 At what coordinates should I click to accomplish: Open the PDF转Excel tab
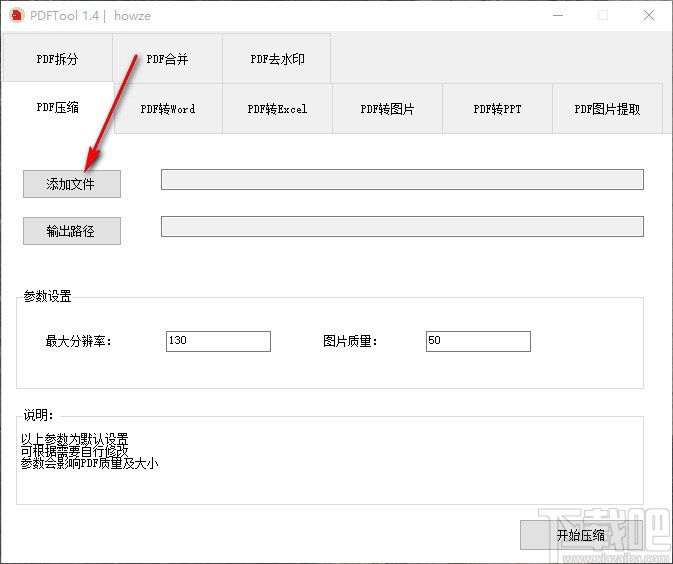pyautogui.click(x=277, y=109)
